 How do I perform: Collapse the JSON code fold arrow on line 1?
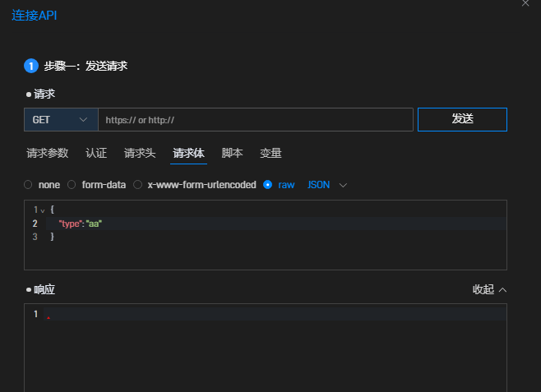tap(43, 211)
